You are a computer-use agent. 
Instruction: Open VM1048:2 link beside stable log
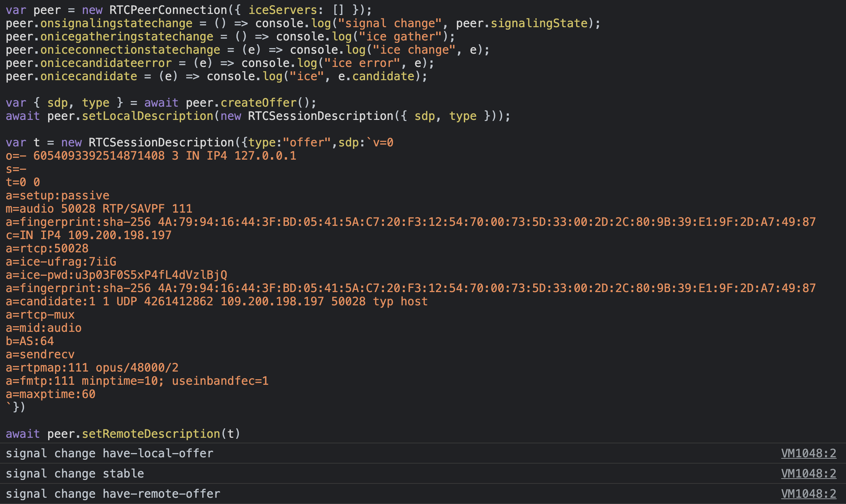pyautogui.click(x=808, y=473)
